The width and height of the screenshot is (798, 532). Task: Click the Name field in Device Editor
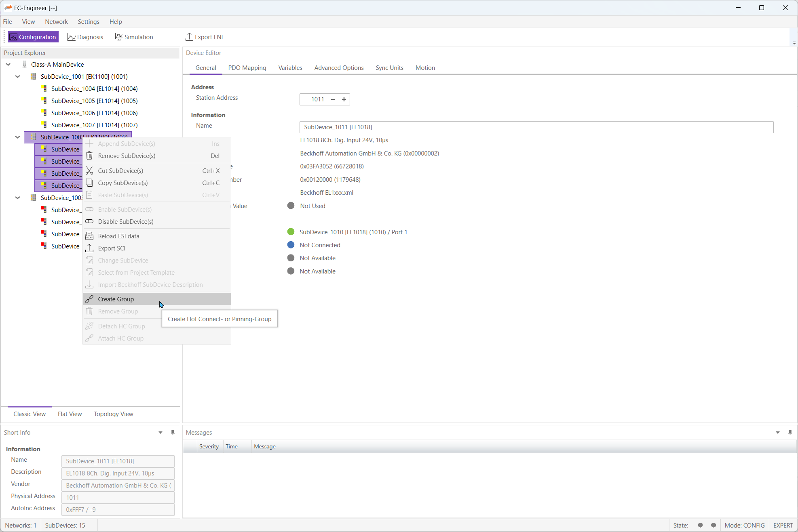tap(536, 127)
